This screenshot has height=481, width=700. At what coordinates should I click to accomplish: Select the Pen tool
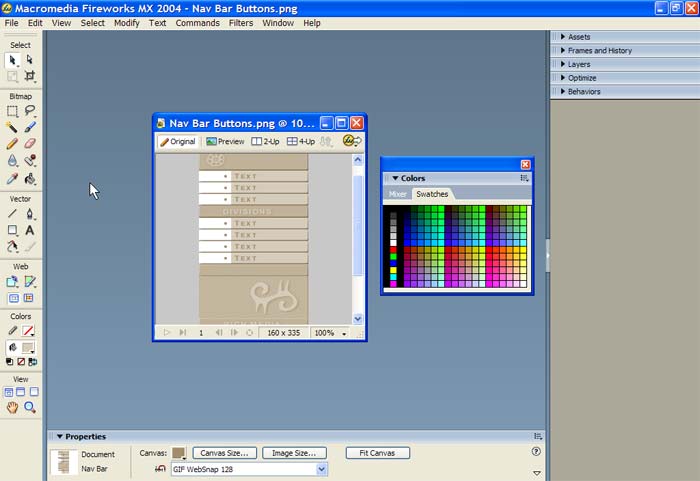(29, 213)
